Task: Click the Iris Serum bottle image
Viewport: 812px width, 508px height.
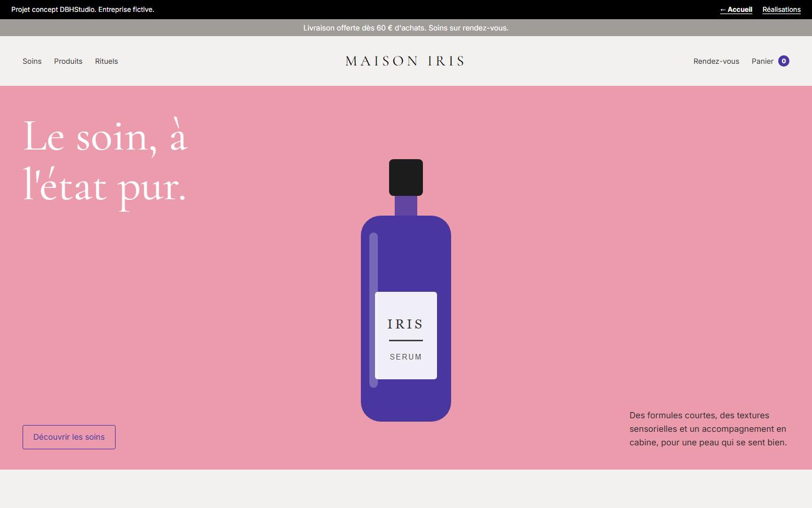Action: [406, 290]
